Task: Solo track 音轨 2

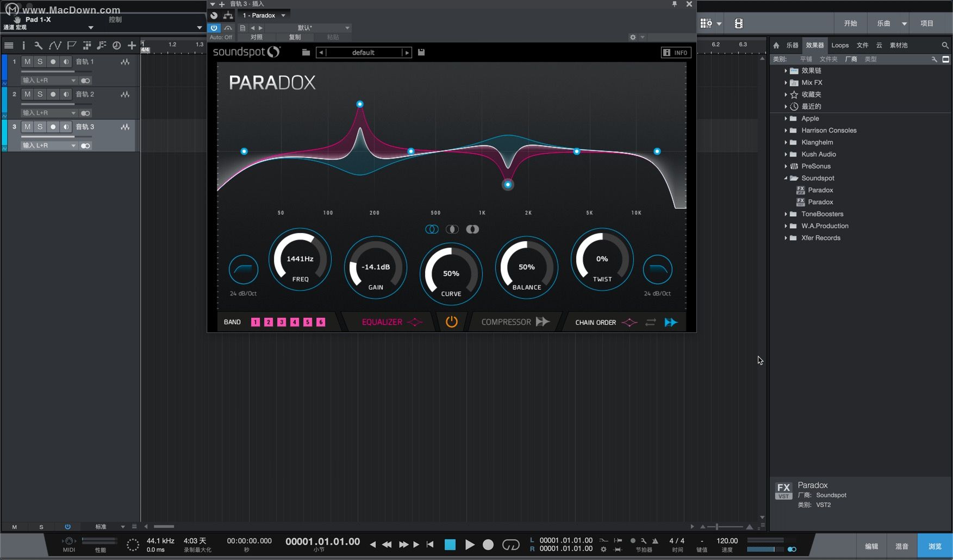Action: pos(40,95)
